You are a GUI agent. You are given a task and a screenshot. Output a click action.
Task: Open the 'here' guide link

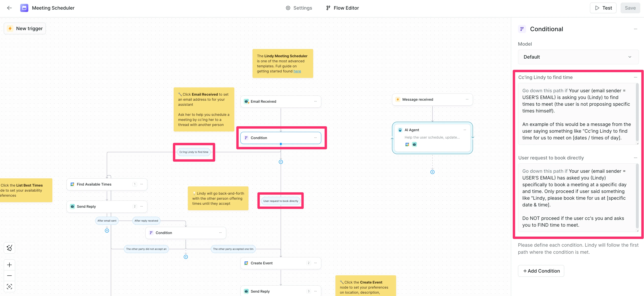[x=297, y=71]
